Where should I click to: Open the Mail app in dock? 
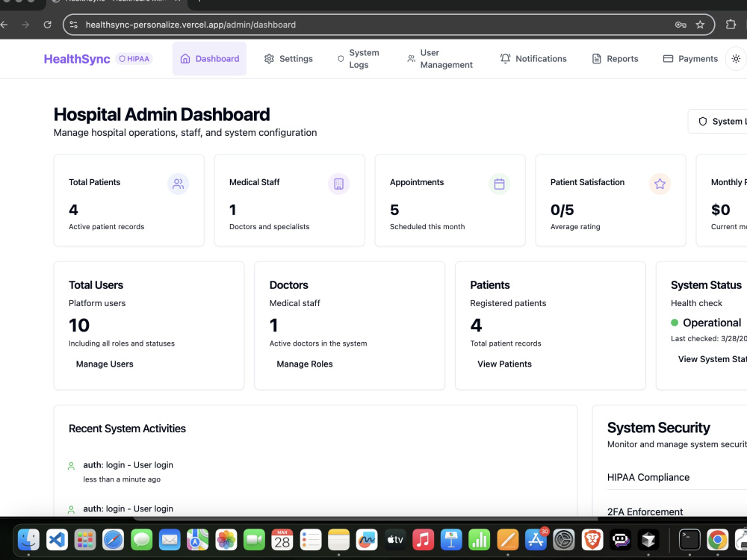170,540
